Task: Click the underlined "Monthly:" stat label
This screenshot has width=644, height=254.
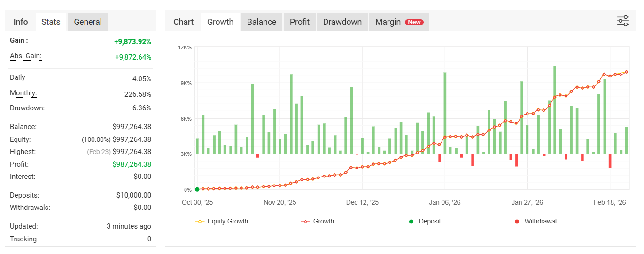Action: coord(23,93)
